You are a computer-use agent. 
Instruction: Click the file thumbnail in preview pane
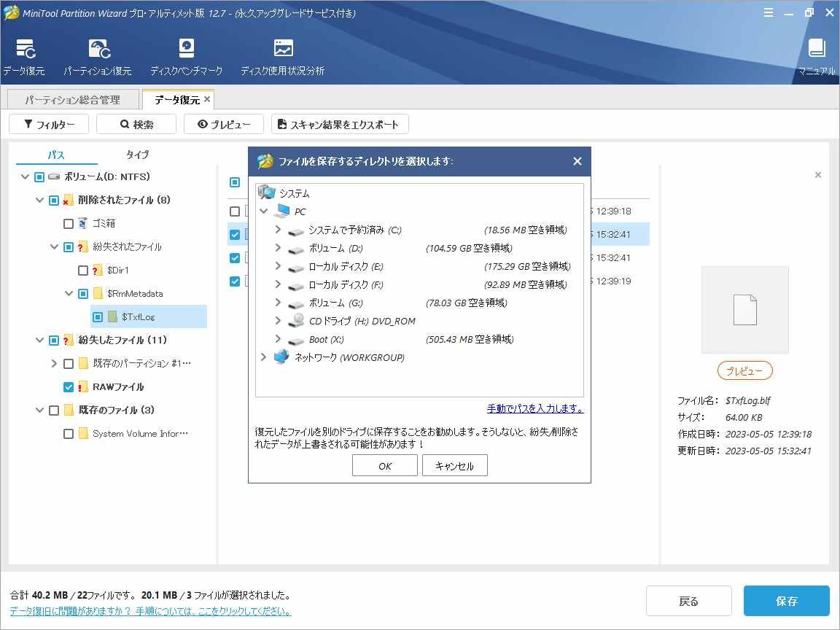click(745, 310)
